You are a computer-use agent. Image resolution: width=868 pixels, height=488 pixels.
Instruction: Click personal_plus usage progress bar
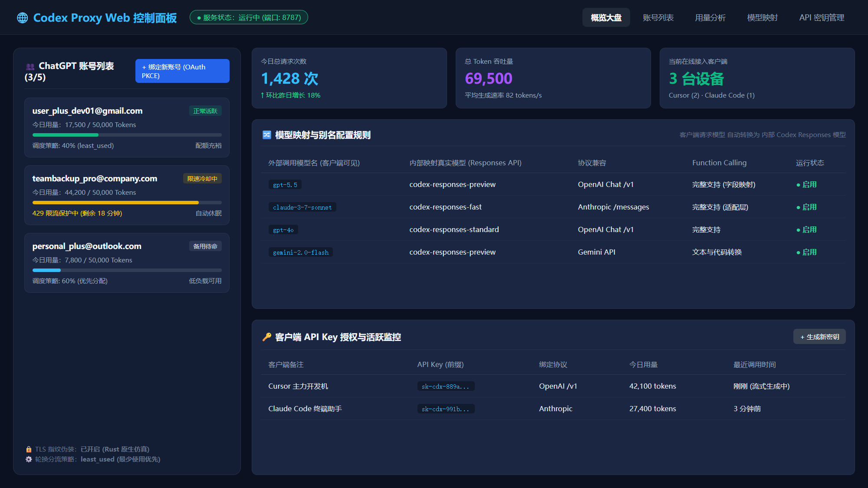click(127, 270)
